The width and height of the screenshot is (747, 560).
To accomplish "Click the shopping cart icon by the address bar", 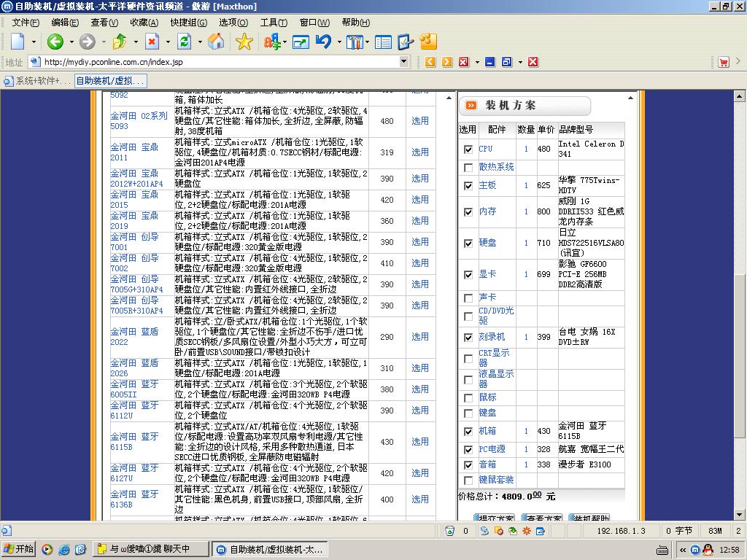I will pyautogui.click(x=723, y=62).
